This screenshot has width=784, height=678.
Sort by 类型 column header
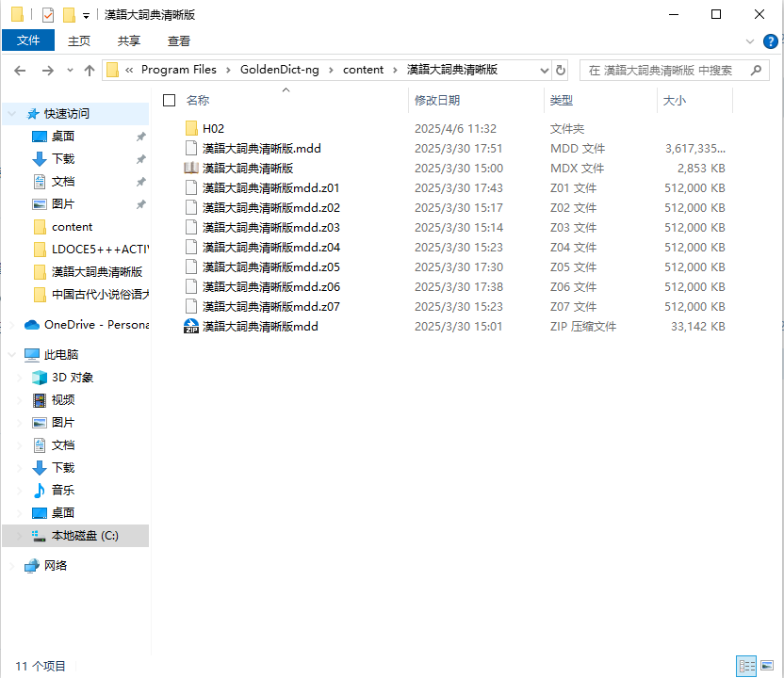[x=561, y=101]
